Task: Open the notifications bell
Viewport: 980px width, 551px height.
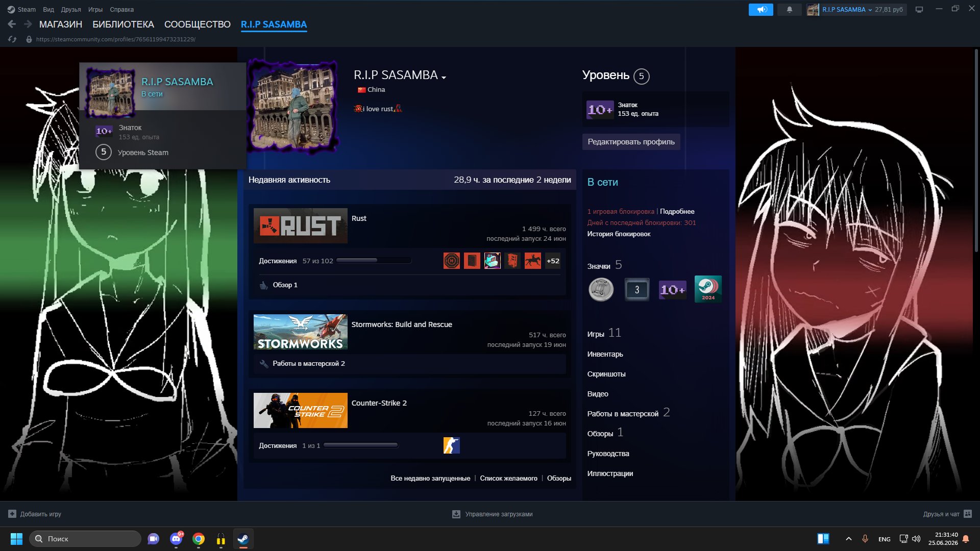Action: click(x=789, y=9)
